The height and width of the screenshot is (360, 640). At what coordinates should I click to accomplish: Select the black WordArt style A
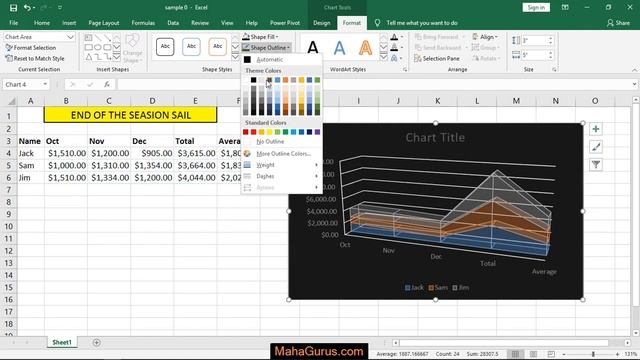313,48
